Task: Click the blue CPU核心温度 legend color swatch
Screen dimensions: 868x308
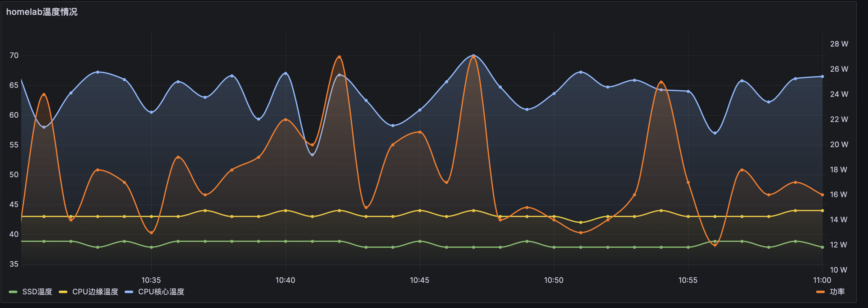Action: tap(129, 292)
